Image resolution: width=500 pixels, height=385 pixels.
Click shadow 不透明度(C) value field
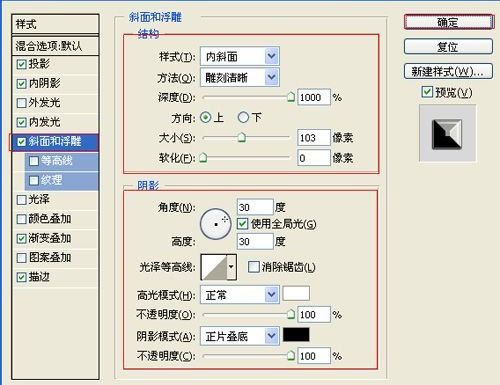pyautogui.click(x=314, y=356)
